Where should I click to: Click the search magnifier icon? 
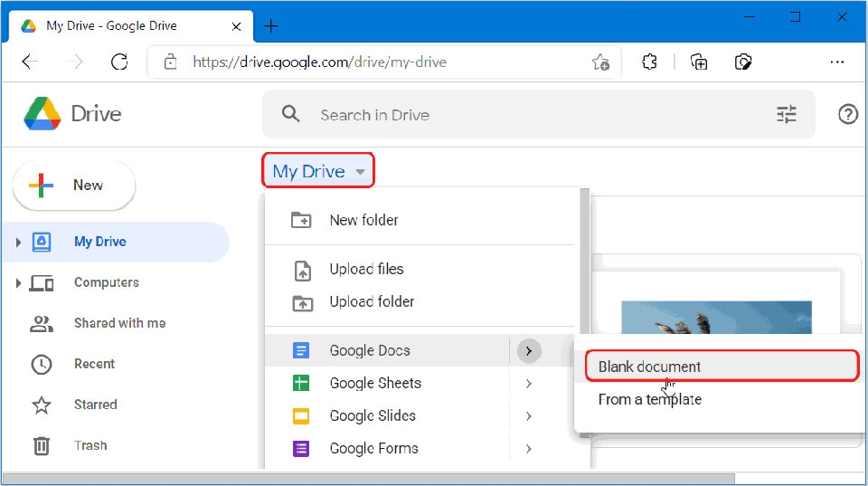coord(290,114)
